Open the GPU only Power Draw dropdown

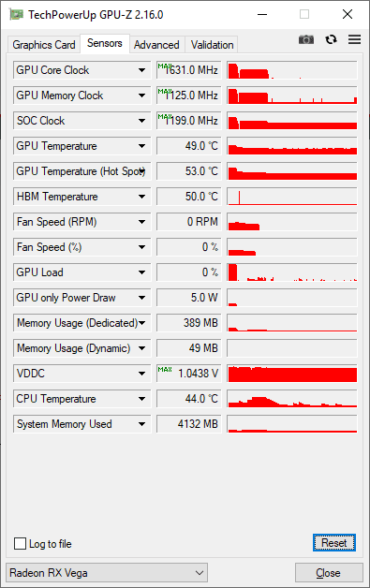[x=141, y=298]
